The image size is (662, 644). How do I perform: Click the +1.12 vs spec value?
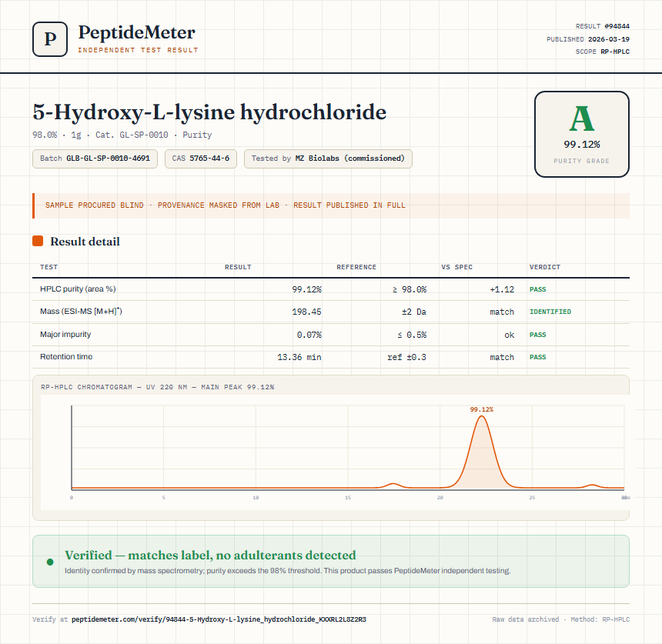pyautogui.click(x=502, y=289)
